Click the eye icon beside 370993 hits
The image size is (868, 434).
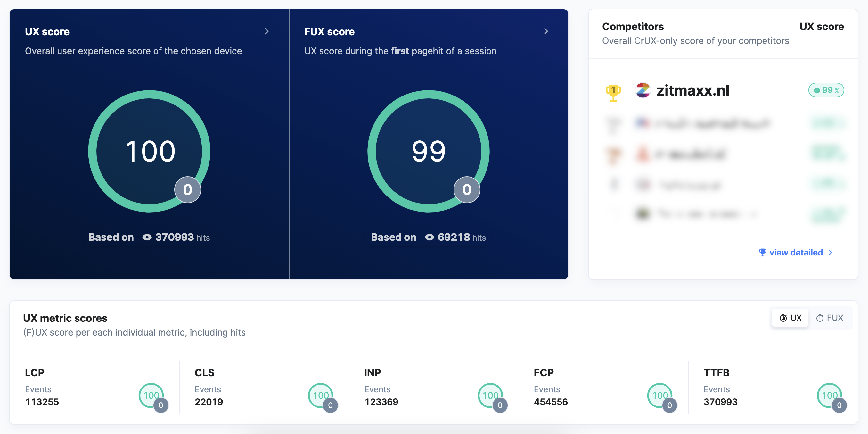click(147, 237)
